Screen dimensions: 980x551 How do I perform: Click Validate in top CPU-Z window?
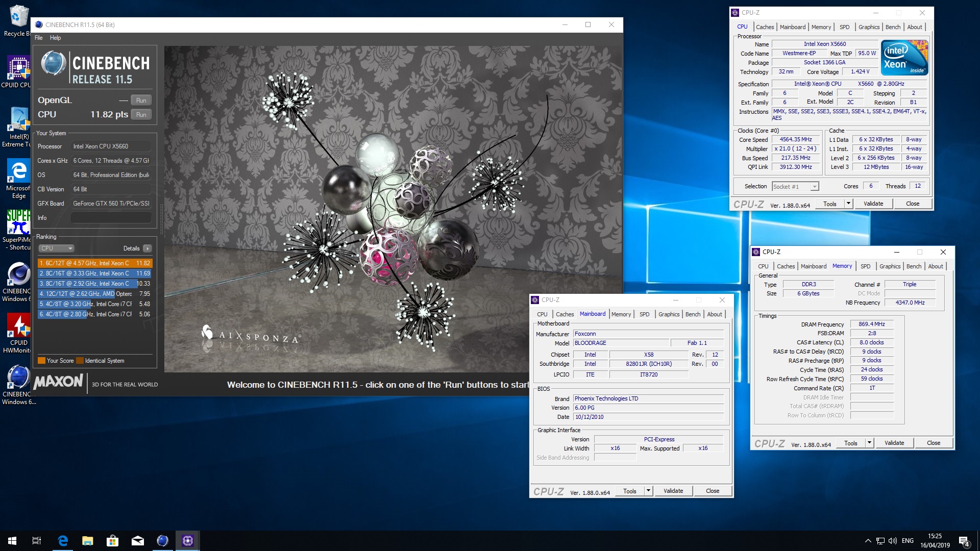click(873, 204)
